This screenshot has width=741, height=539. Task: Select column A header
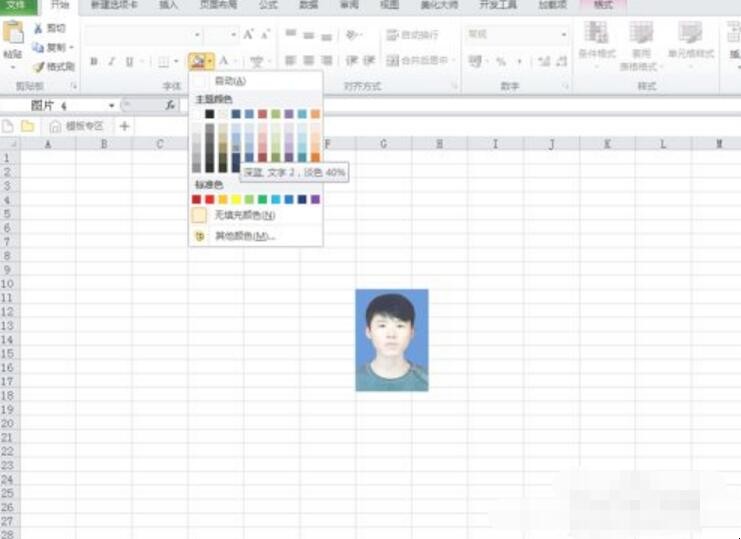coord(48,144)
